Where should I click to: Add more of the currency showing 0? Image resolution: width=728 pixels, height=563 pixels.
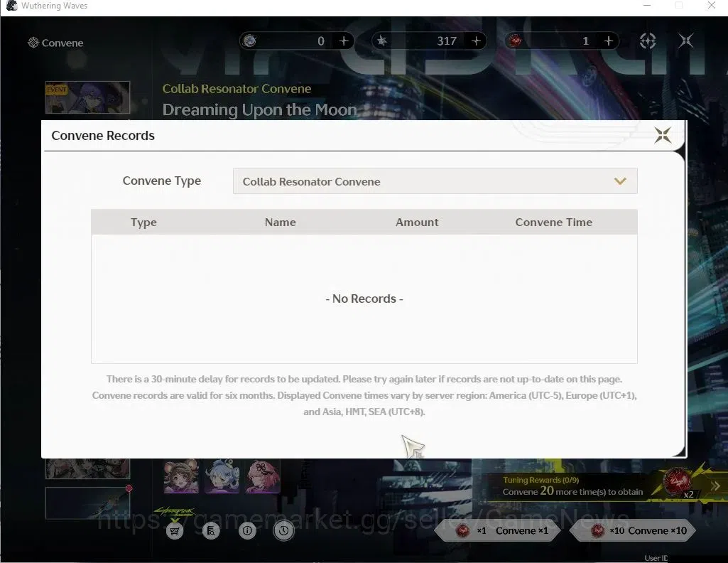(344, 41)
